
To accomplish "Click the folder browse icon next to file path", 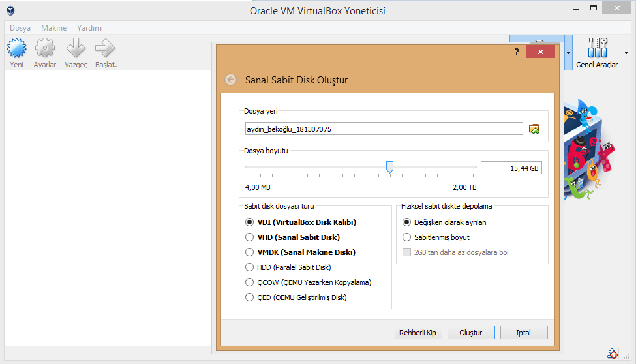I will click(534, 129).
